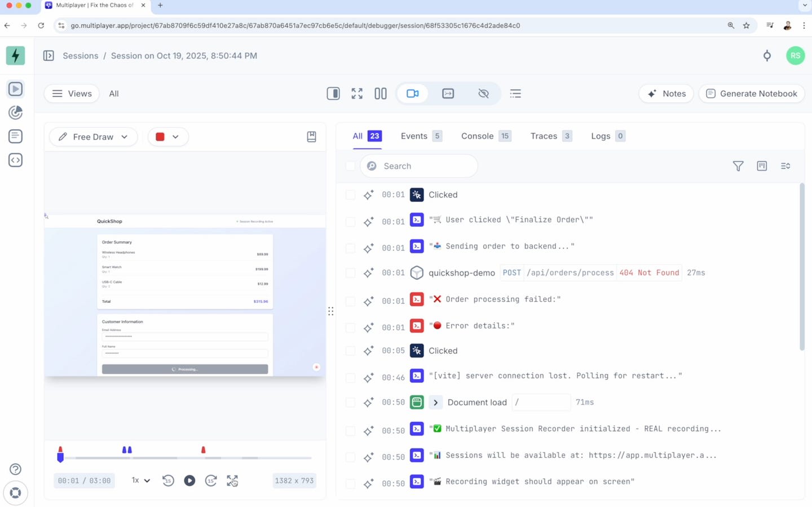This screenshot has height=507, width=812.
Task: Tick the select-all checkbox beside Search
Action: coord(350,166)
